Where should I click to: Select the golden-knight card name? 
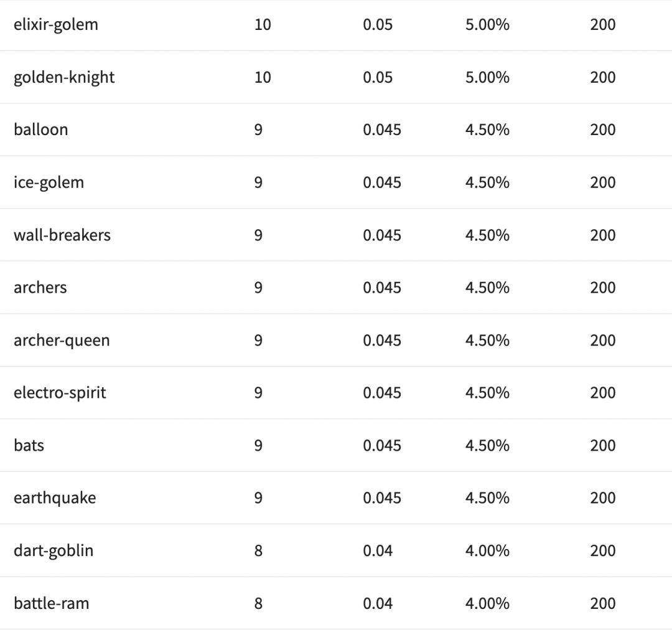[64, 77]
